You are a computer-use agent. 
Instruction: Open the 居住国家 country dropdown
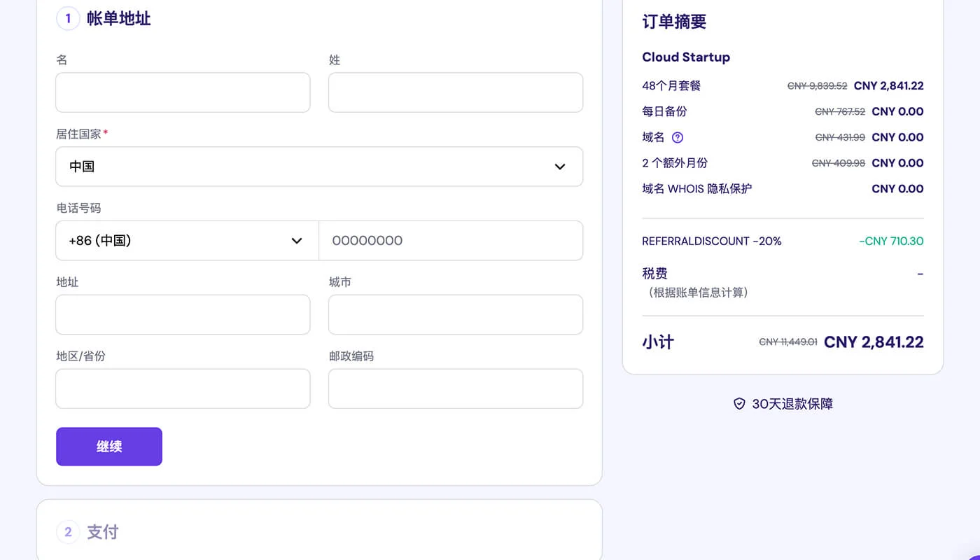click(319, 167)
